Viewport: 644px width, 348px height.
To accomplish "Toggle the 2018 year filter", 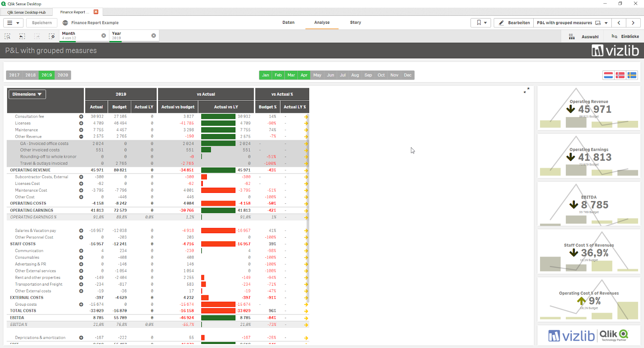I will 31,75.
